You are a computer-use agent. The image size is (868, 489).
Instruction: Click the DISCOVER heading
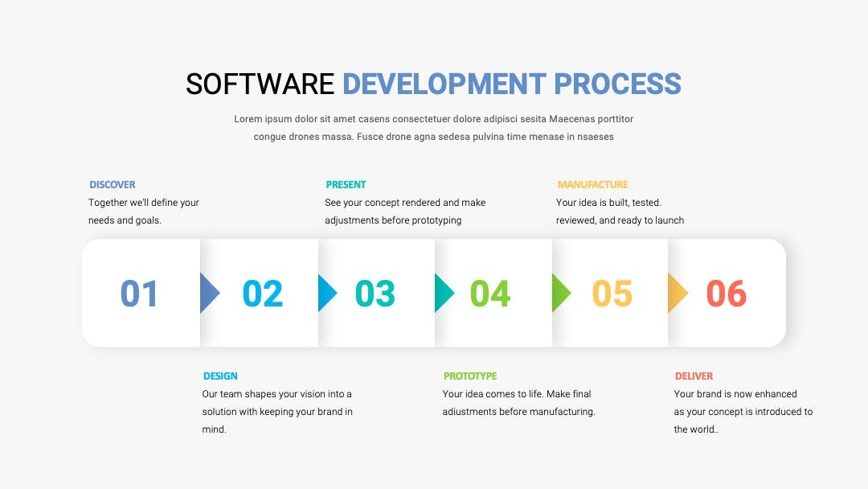point(113,184)
